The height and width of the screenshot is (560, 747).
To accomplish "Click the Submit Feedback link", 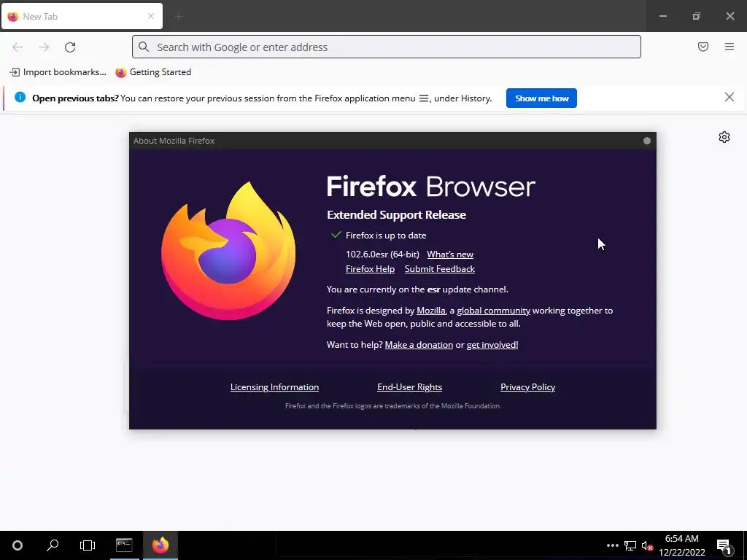I will point(440,268).
